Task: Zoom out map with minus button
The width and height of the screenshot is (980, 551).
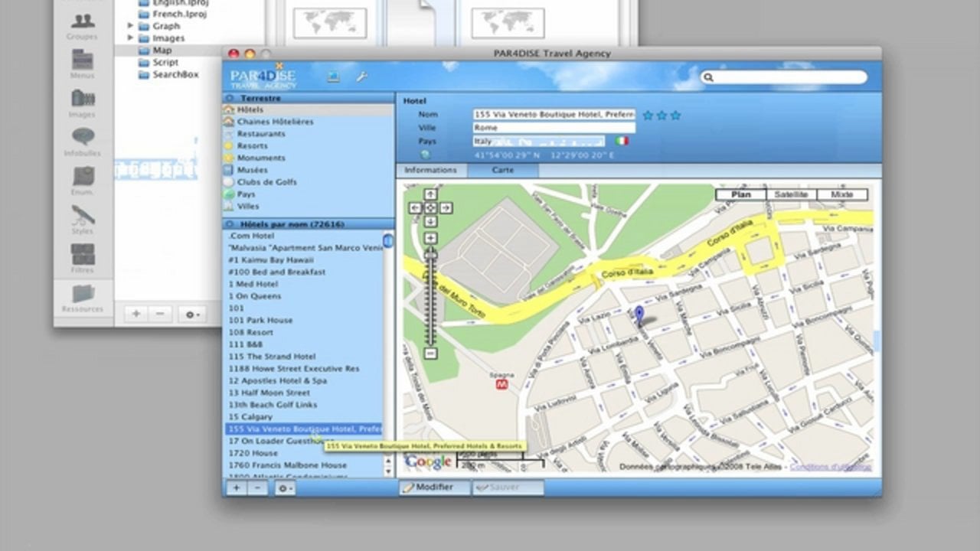Action: pos(430,354)
